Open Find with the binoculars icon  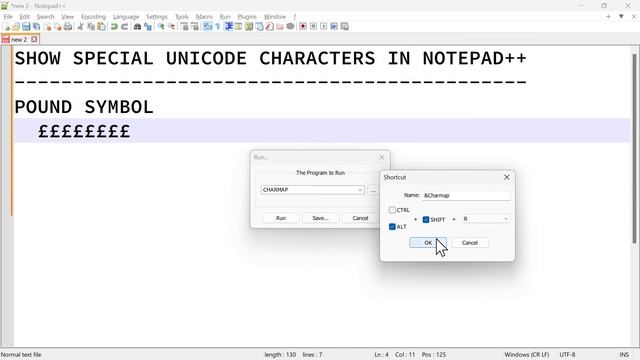pos(137,27)
